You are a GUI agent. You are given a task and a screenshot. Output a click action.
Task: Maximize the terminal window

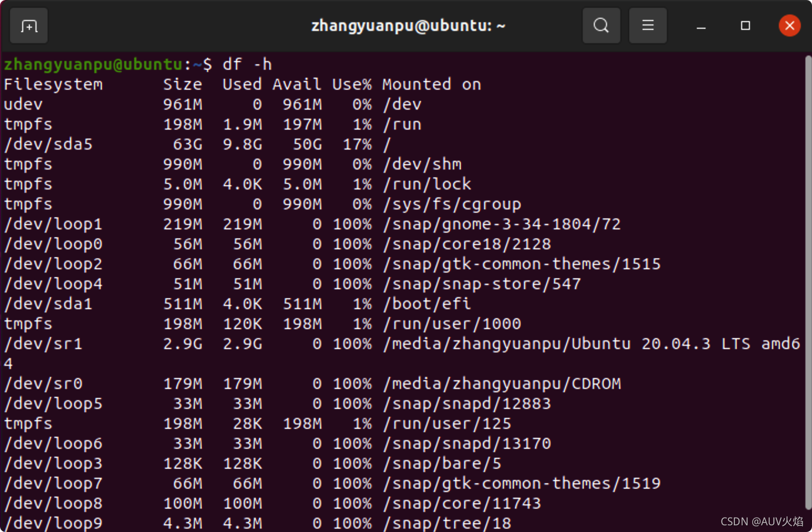coord(746,25)
